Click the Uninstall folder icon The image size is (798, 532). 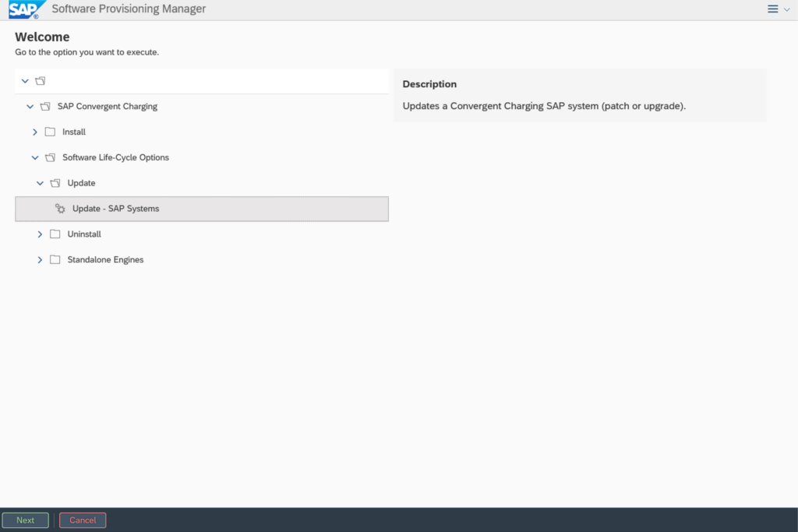(x=55, y=234)
